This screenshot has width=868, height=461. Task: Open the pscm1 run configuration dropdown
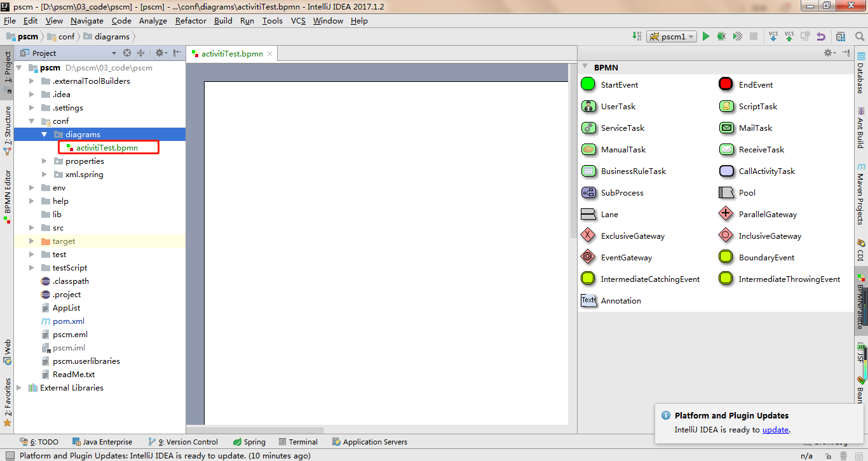pos(672,37)
